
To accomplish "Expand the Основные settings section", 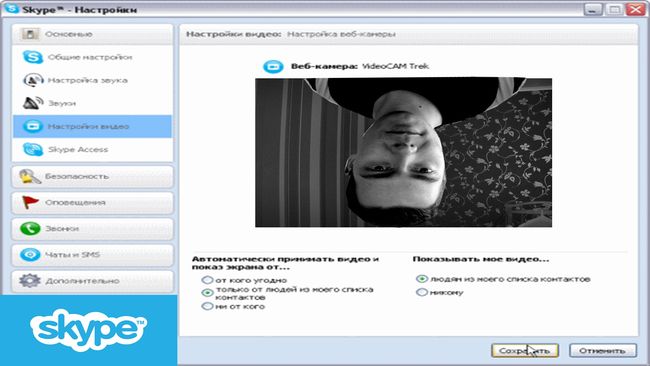I will (x=92, y=34).
